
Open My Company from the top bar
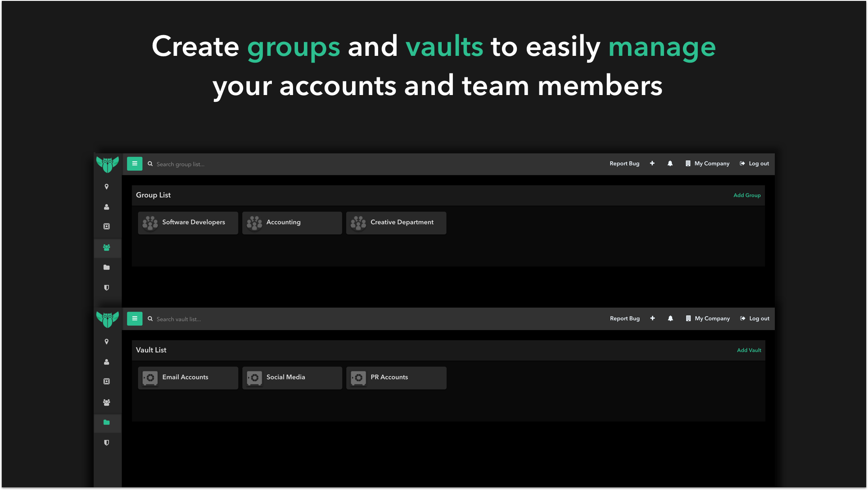(x=710, y=163)
